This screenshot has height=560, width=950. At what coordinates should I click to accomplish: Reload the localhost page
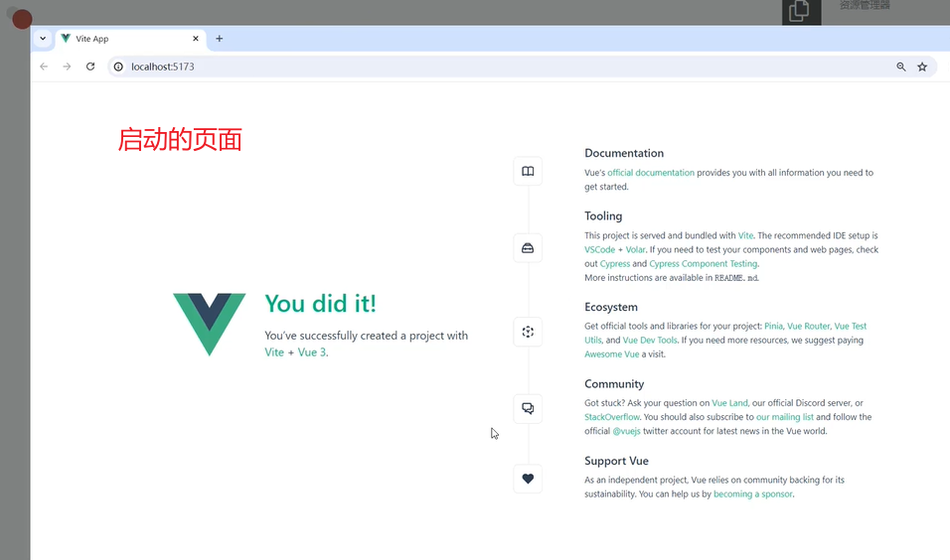coord(90,67)
